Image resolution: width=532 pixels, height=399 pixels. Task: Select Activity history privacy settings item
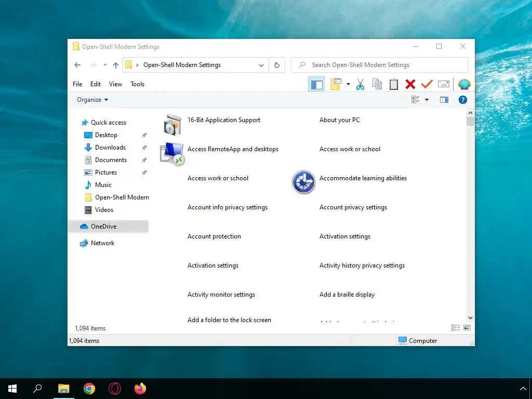[362, 265]
